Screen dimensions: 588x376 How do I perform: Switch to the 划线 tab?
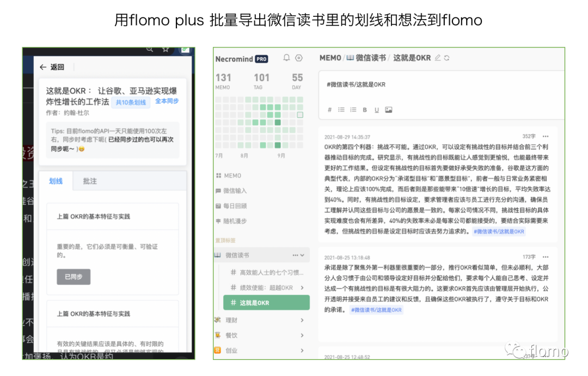click(x=56, y=181)
